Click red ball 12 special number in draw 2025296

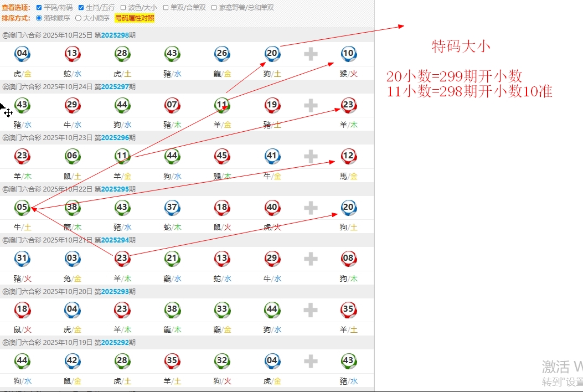(x=348, y=156)
